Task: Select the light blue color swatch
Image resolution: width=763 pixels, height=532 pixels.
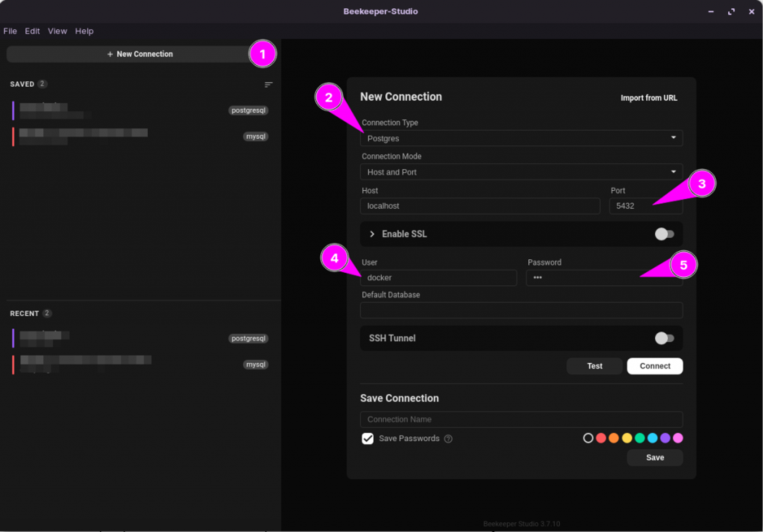Action: (x=652, y=438)
